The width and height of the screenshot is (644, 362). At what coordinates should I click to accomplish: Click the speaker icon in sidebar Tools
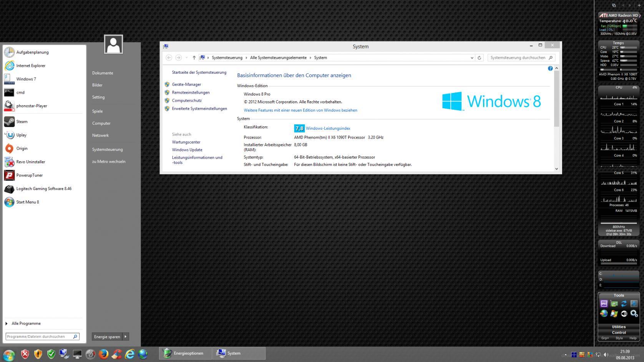pyautogui.click(x=624, y=314)
